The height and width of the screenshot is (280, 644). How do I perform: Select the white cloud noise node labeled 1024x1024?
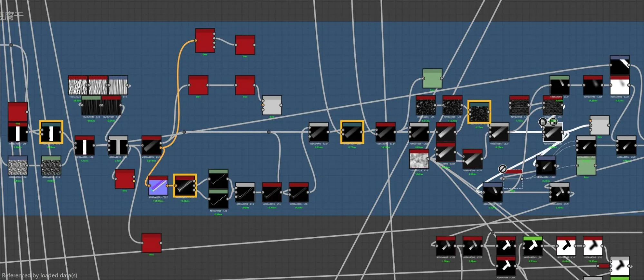tap(419, 159)
